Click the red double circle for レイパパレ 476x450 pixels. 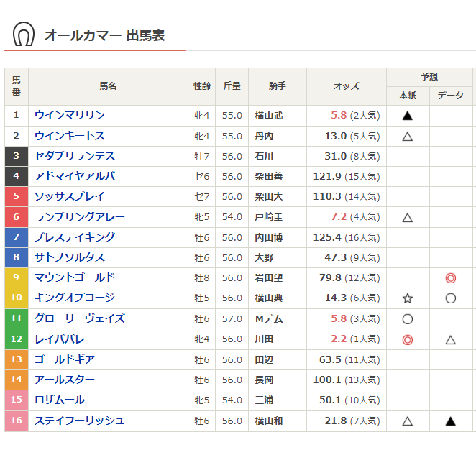(x=408, y=339)
